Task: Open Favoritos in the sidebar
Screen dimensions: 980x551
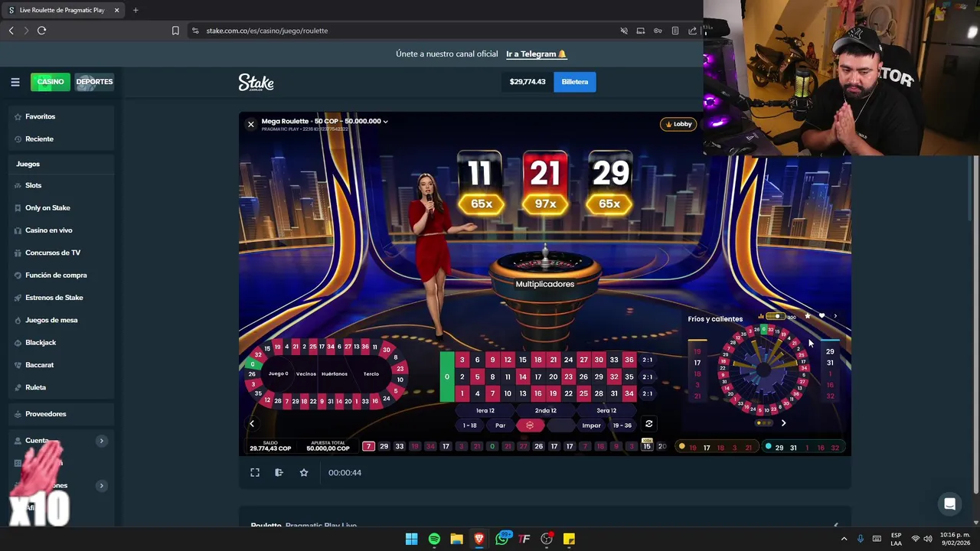Action: (61, 116)
